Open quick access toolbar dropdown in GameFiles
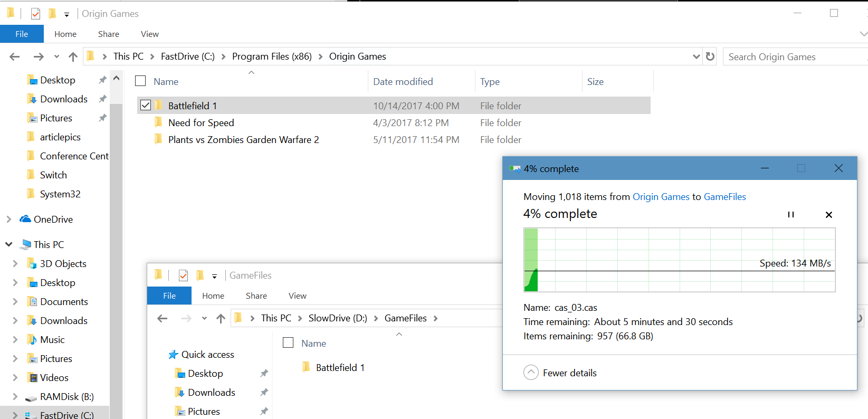868x419 pixels. click(x=214, y=276)
